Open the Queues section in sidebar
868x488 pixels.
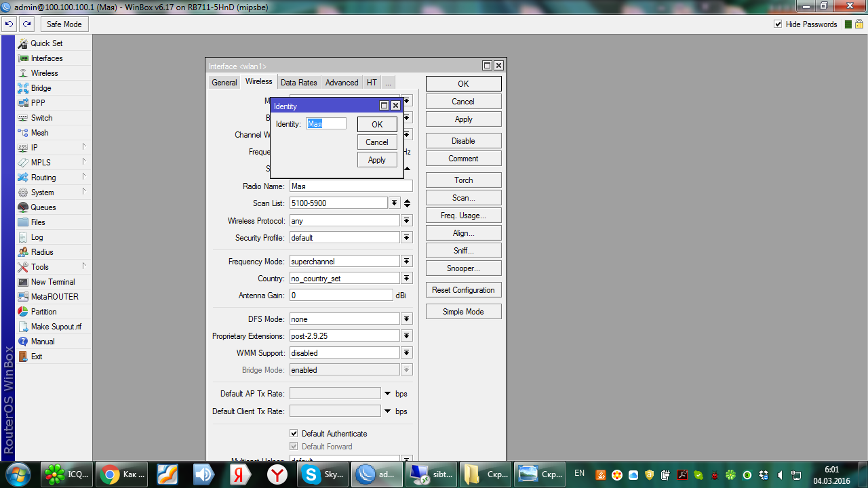pyautogui.click(x=43, y=207)
